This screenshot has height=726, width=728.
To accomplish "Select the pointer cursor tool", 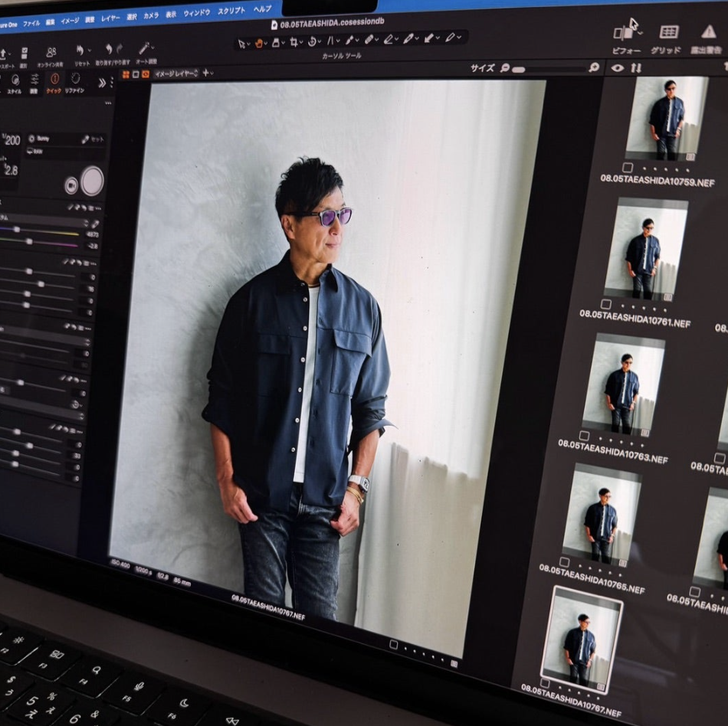I will tap(241, 44).
